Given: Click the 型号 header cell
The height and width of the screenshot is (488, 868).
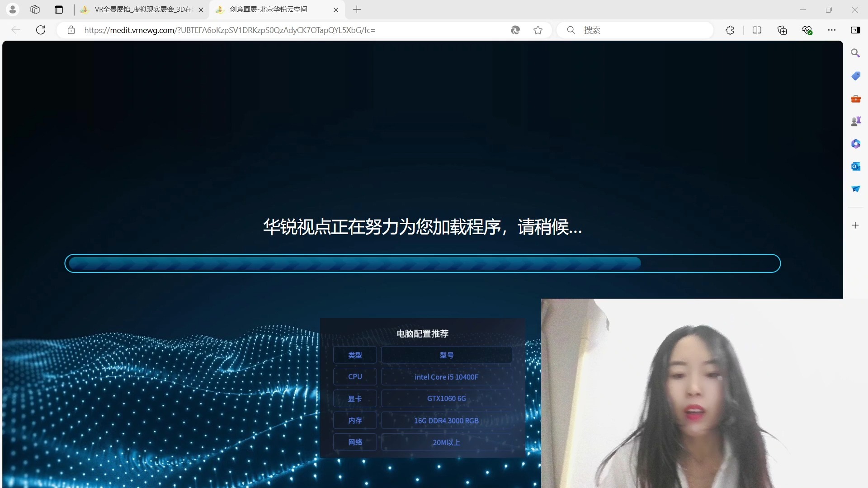Looking at the screenshot, I should (446, 355).
